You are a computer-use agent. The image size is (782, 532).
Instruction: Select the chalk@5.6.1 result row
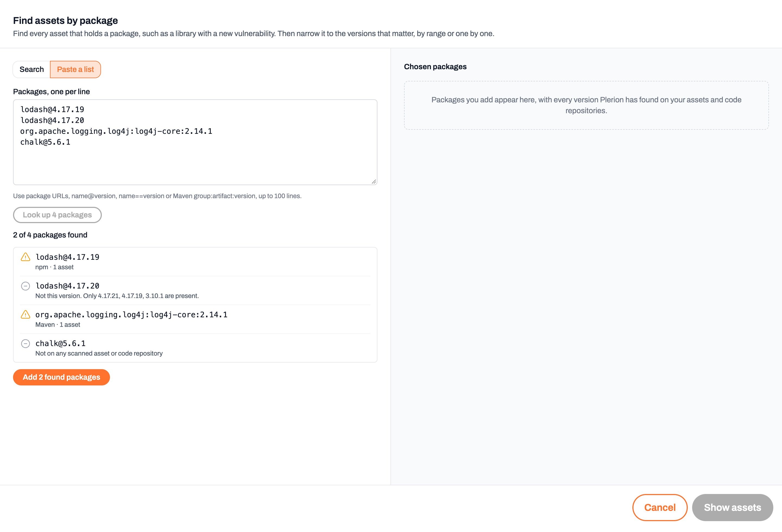[195, 348]
